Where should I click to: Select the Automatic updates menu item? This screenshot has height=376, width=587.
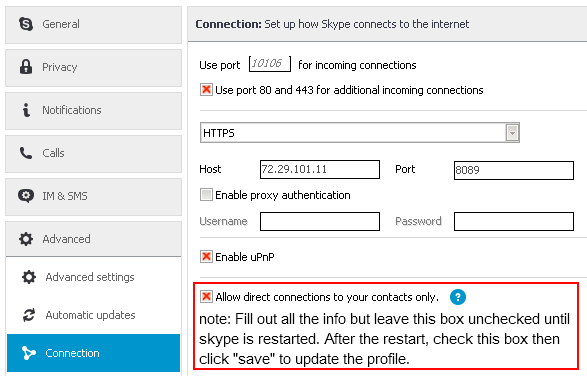pos(94,315)
